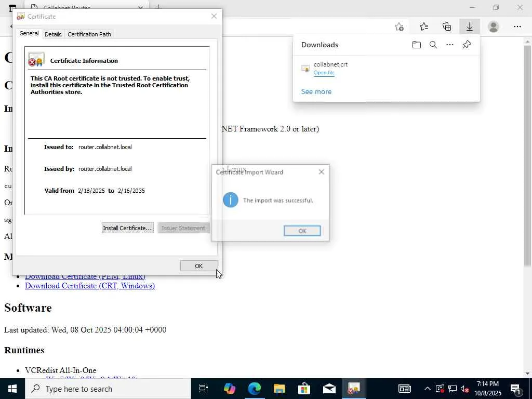Click OK in the Certificate window
This screenshot has width=532, height=399.
[x=199, y=266]
